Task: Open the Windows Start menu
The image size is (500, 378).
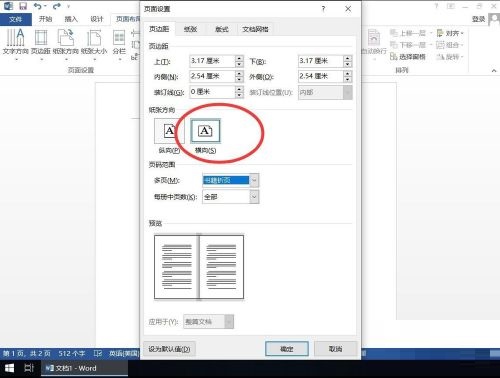Action: click(x=9, y=368)
